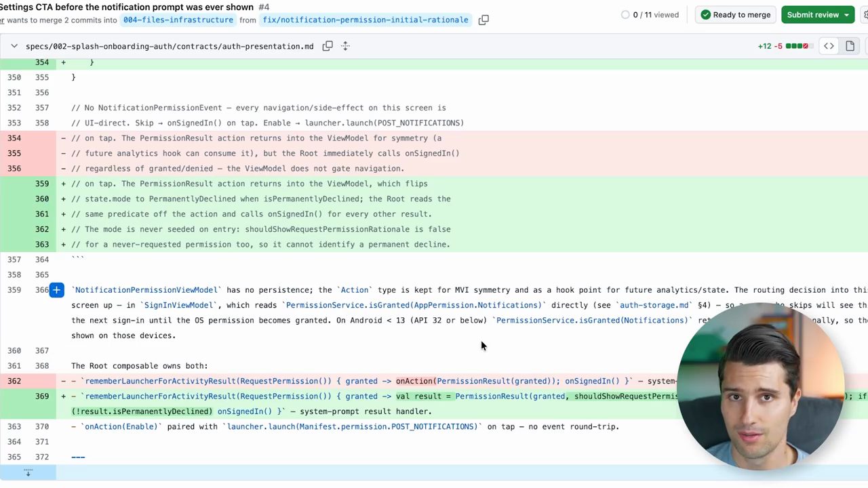Select deleted line number 362
The image size is (868, 488).
point(14,381)
